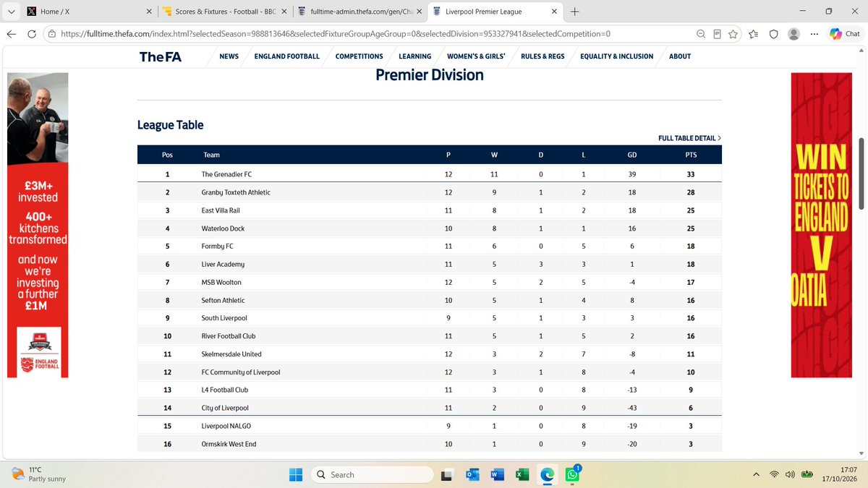The height and width of the screenshot is (488, 868).
Task: Open the tab actions menu chevron at top-left
Action: pyautogui.click(x=10, y=12)
